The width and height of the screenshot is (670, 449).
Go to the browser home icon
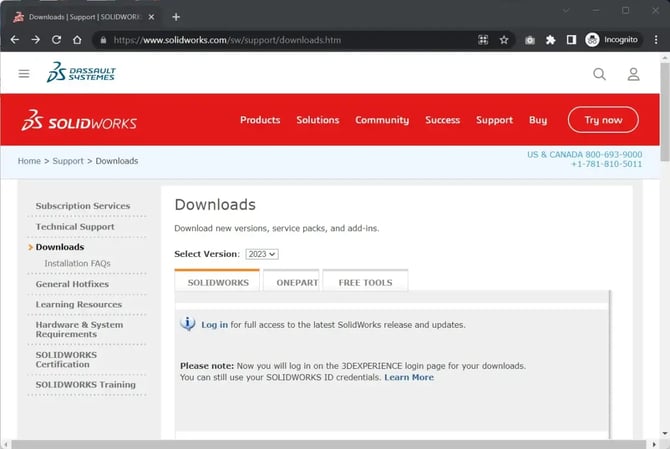click(x=78, y=40)
